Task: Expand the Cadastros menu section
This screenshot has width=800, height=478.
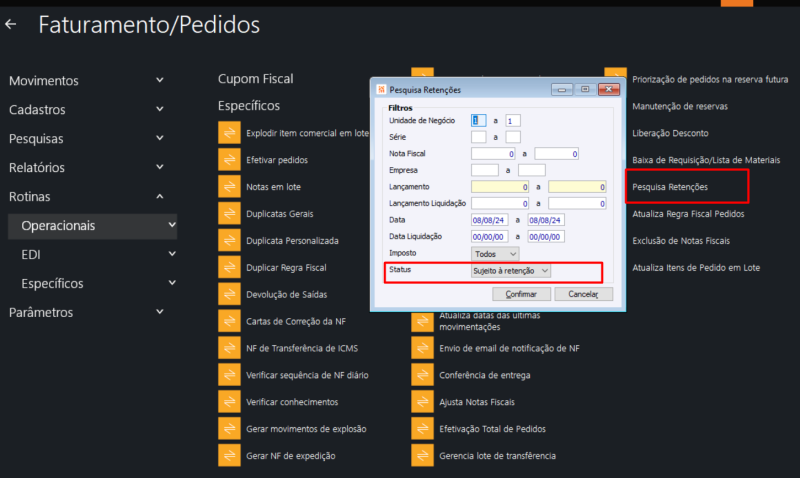Action: point(160,109)
